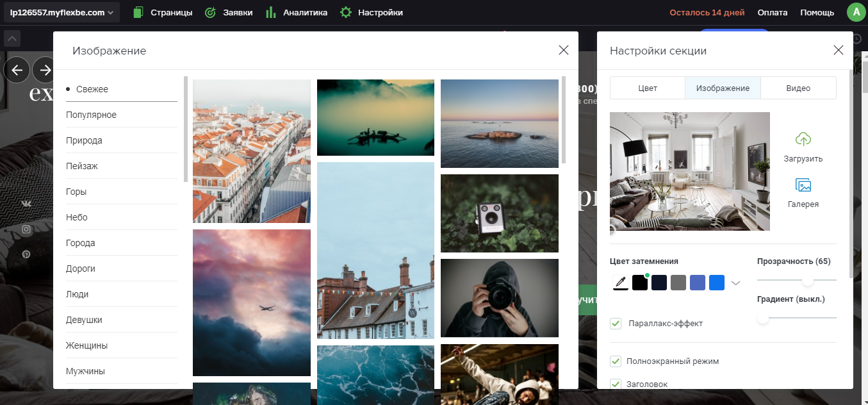Open the Заявки target icon
The height and width of the screenshot is (405, 868).
click(x=210, y=12)
